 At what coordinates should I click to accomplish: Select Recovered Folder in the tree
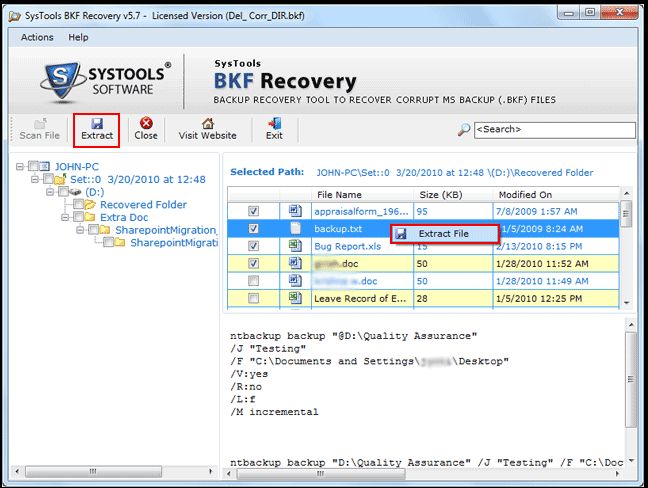143,205
